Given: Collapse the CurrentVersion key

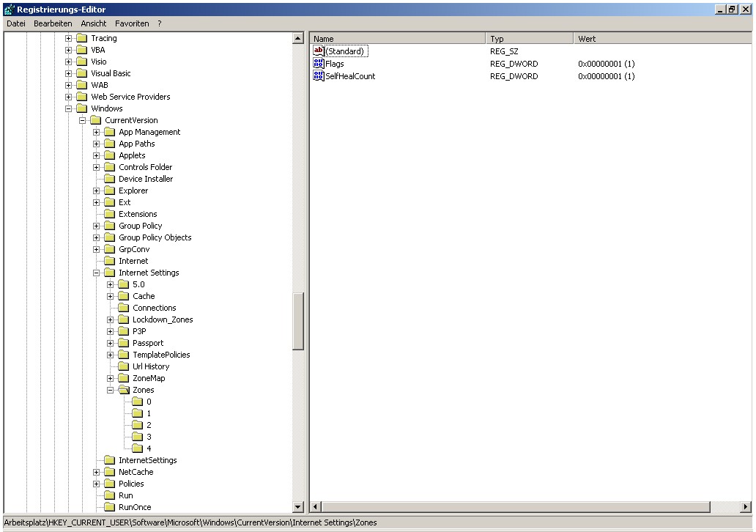Looking at the screenshot, I should click(x=83, y=120).
